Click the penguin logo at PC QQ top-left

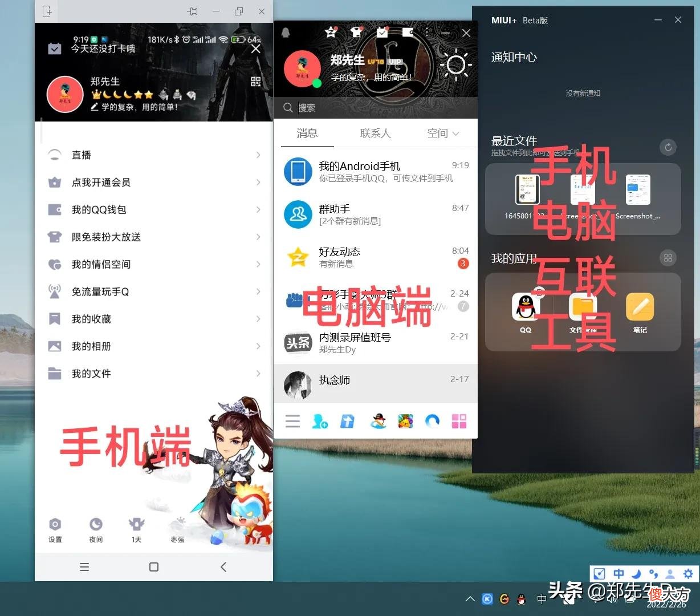pos(286,33)
